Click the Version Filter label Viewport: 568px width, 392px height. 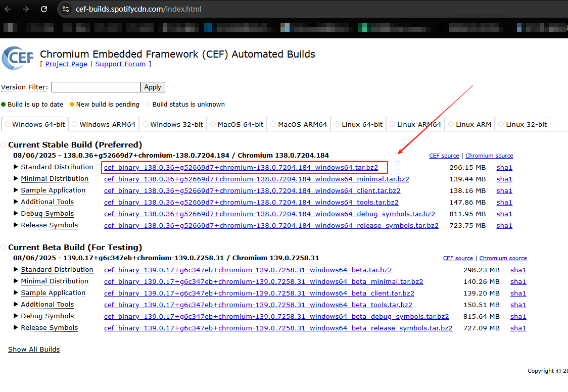click(24, 87)
